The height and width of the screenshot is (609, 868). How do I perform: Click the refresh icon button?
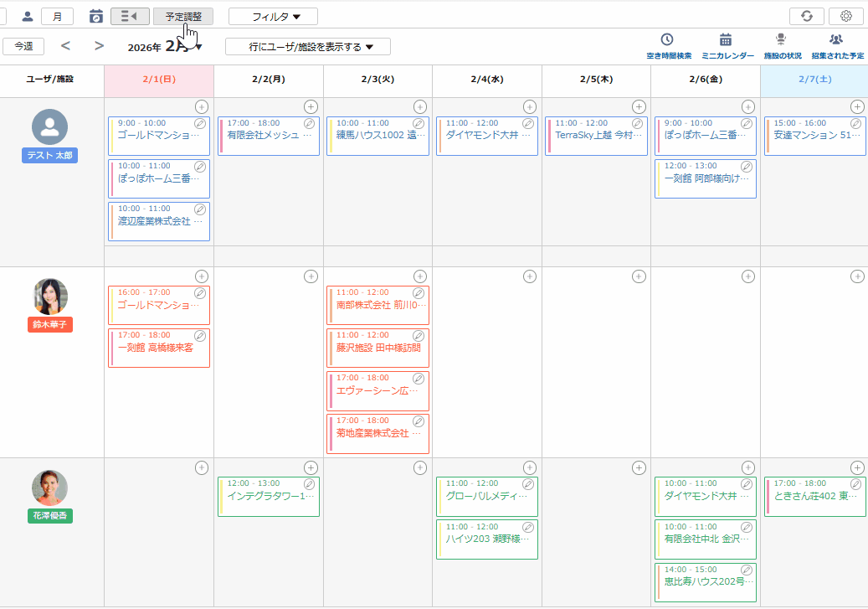806,16
